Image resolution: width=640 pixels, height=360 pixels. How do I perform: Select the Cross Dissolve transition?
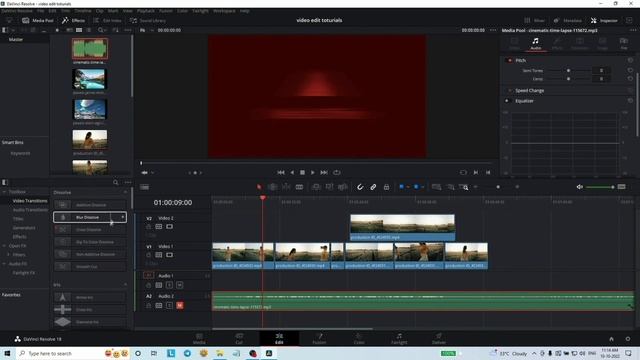pyautogui.click(x=90, y=230)
